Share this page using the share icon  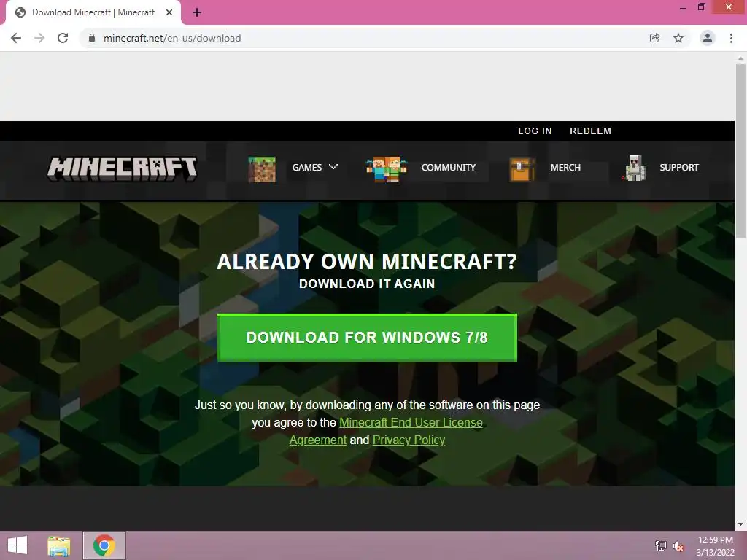tap(654, 38)
